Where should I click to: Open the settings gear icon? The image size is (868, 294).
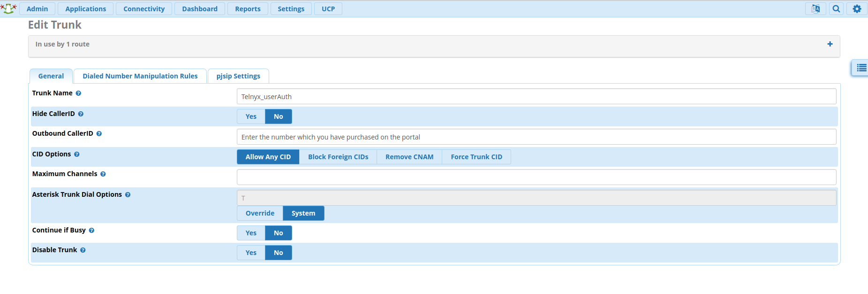(x=857, y=9)
